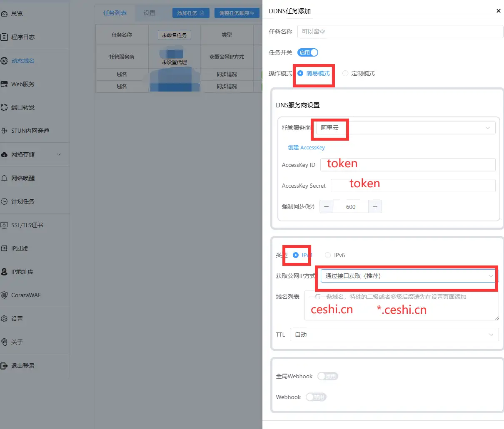Click the 创建 AccessKey link
Image resolution: width=504 pixels, height=429 pixels.
coord(307,148)
